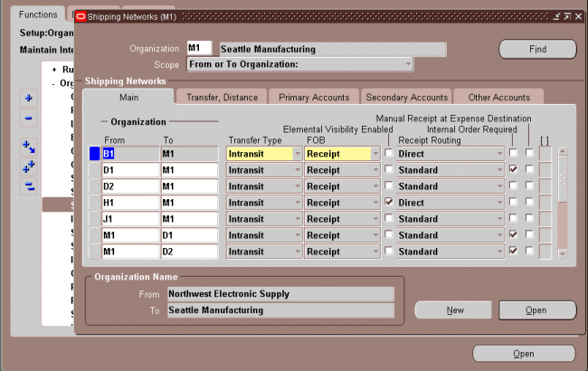This screenshot has width=588, height=371.
Task: Uncheck Elemental Visibility Enabled for the H1 row
Action: point(389,202)
